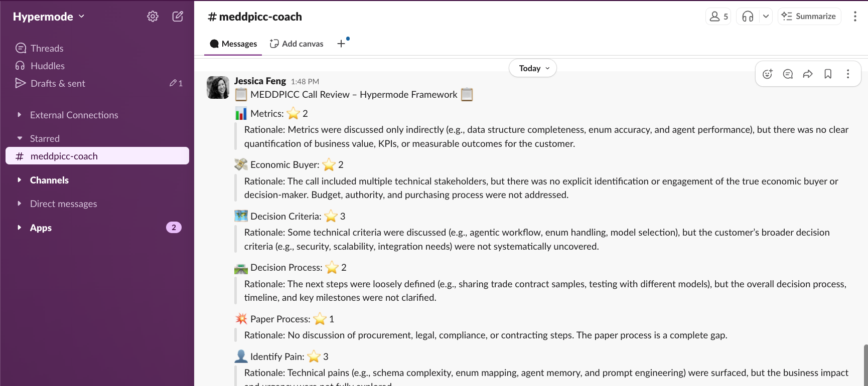Open the member count showing 5 people
The width and height of the screenshot is (868, 386).
tap(718, 16)
